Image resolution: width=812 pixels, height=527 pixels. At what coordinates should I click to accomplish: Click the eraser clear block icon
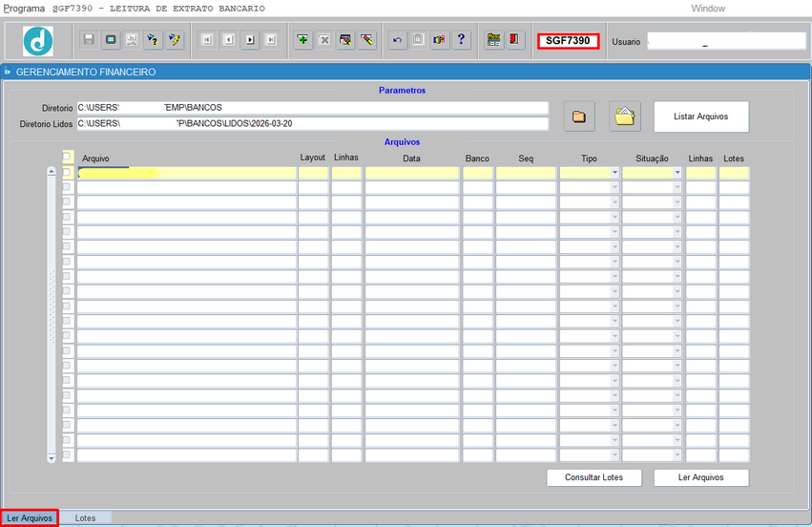click(x=366, y=40)
